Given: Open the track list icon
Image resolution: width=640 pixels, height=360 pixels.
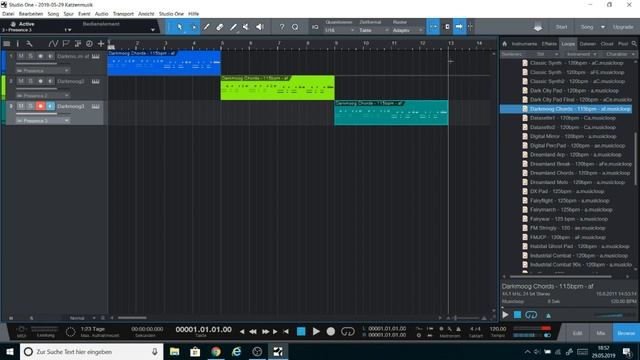Looking at the screenshot, I should [x=7, y=43].
